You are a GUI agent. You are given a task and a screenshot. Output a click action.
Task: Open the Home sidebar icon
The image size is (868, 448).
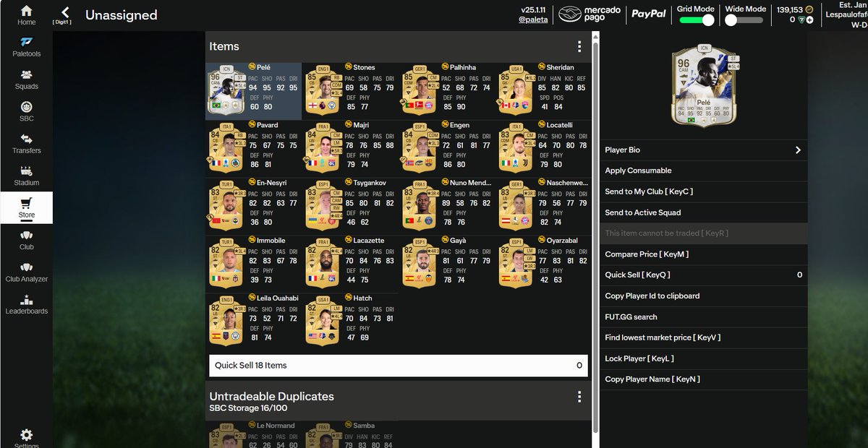(x=26, y=14)
